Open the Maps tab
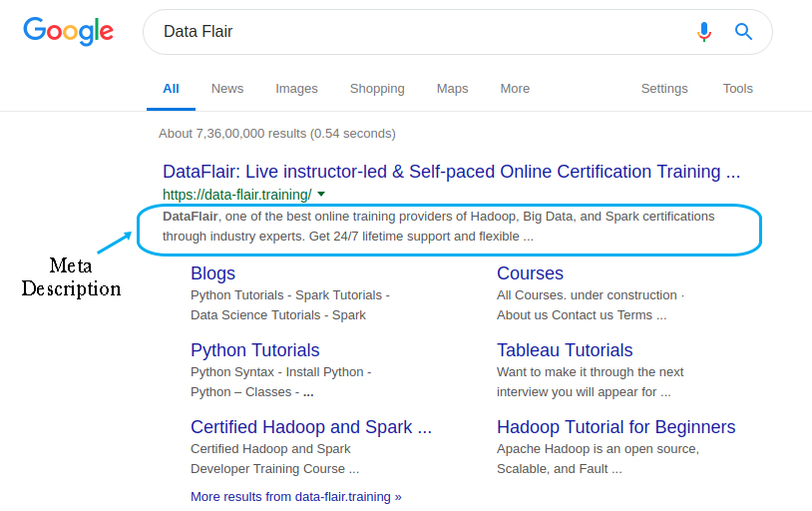Viewport: 812px width, 511px height. tap(452, 89)
